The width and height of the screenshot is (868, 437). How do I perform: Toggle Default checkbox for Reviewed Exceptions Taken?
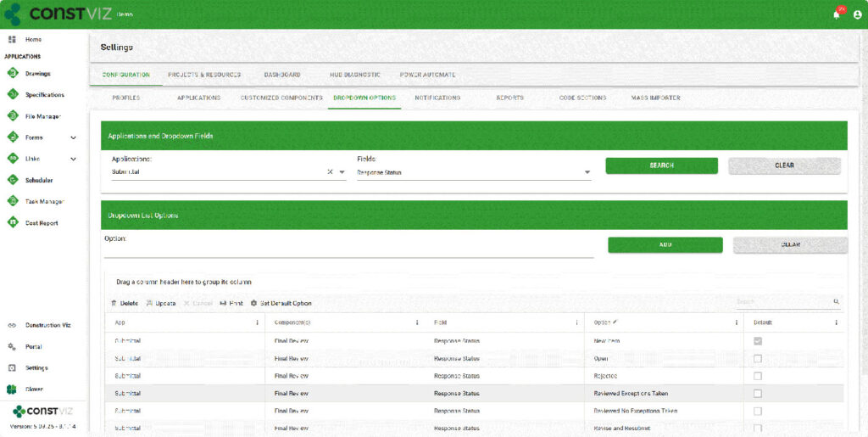pos(758,394)
